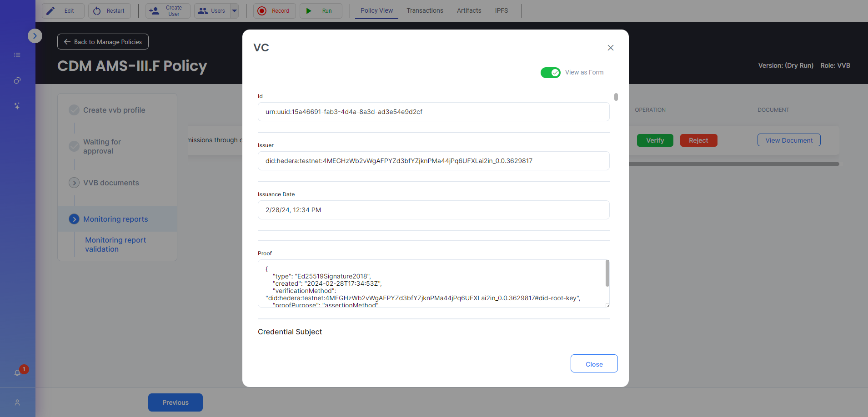Select Monitoring report validation item
The width and height of the screenshot is (868, 417).
pyautogui.click(x=115, y=244)
